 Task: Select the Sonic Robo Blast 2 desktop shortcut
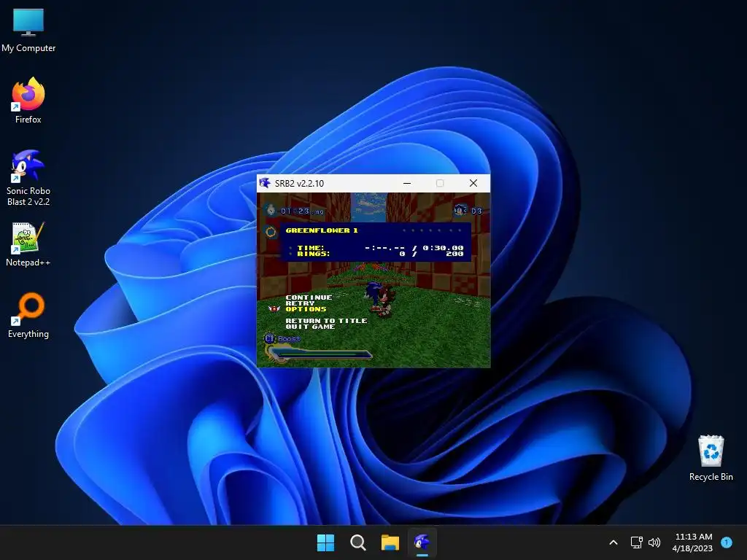[x=28, y=178]
